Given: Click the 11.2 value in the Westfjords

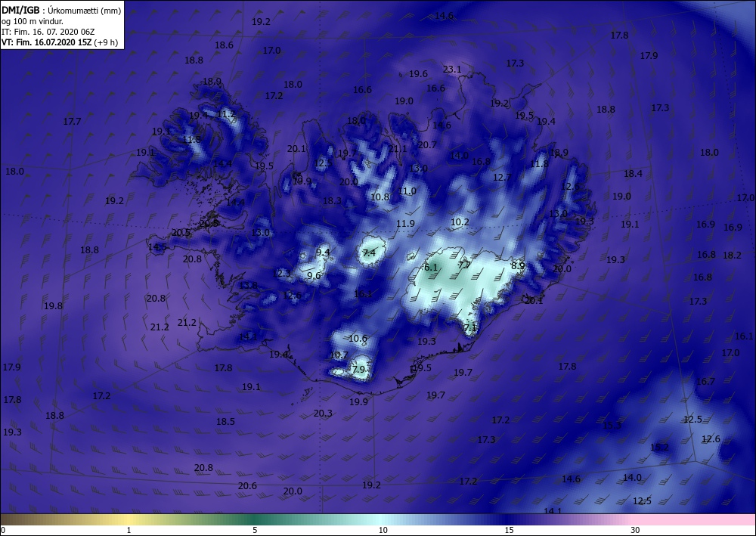Looking at the screenshot, I should click(x=227, y=114).
